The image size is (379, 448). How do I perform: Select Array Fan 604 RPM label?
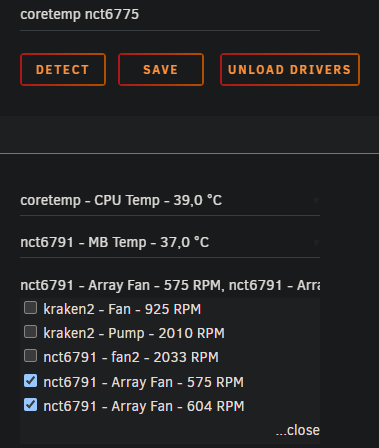144,406
